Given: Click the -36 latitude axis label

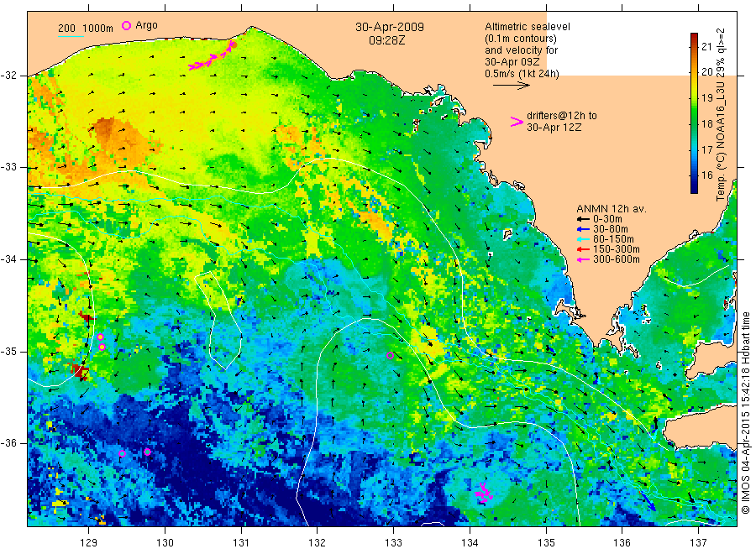Looking at the screenshot, I should tap(8, 442).
